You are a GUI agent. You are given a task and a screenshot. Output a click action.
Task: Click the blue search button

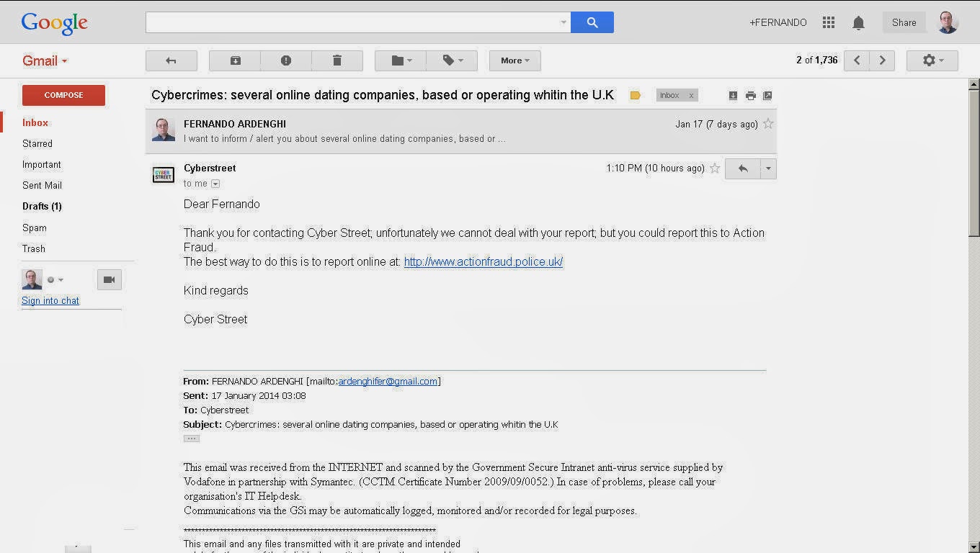[x=592, y=22]
